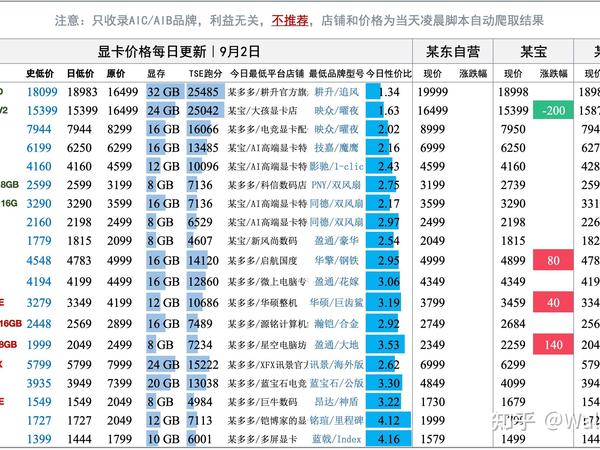Click the TSE跑分 column header
Viewport: 600px width, 450px height.
205,73
